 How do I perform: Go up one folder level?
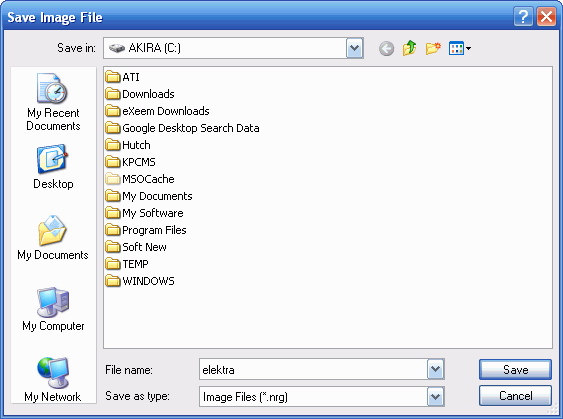tap(409, 48)
